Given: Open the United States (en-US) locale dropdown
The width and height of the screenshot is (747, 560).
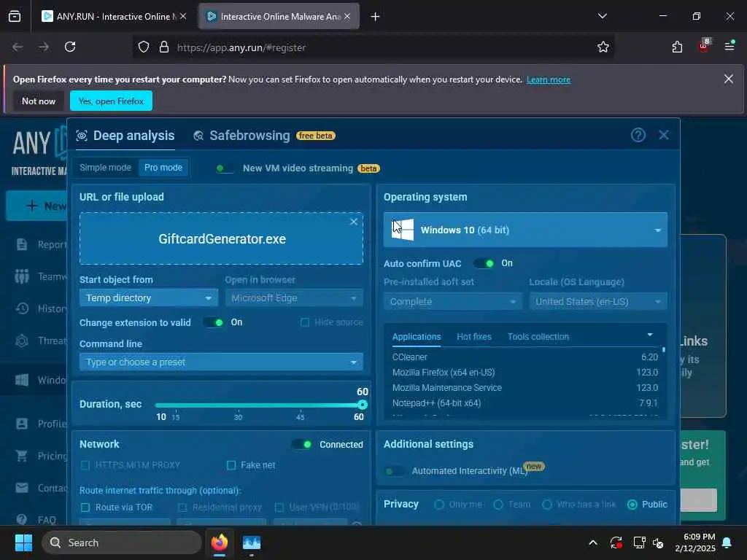Looking at the screenshot, I should pyautogui.click(x=598, y=301).
